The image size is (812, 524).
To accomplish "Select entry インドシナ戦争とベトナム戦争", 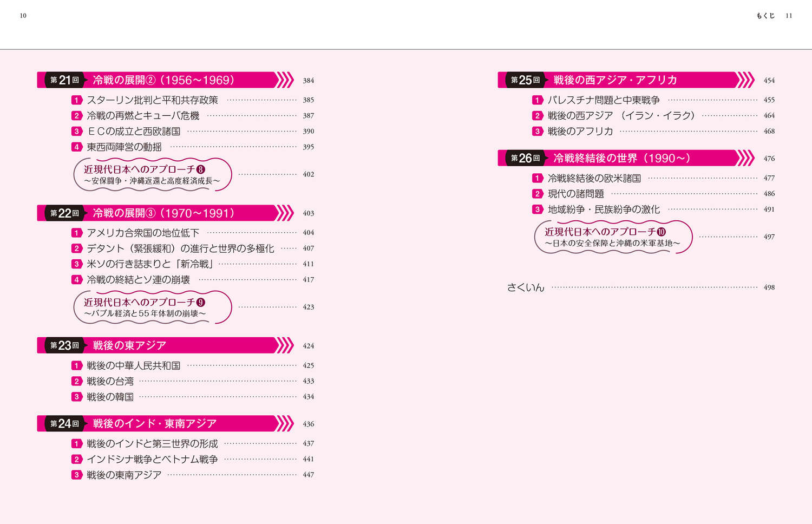I will [153, 460].
